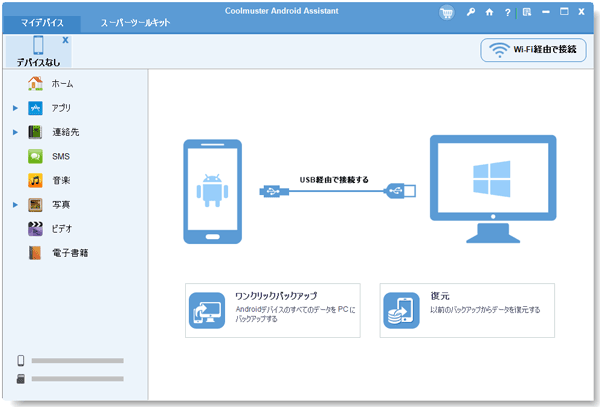
Task: Switch to the スーパーツールキット tab
Action: coord(135,23)
